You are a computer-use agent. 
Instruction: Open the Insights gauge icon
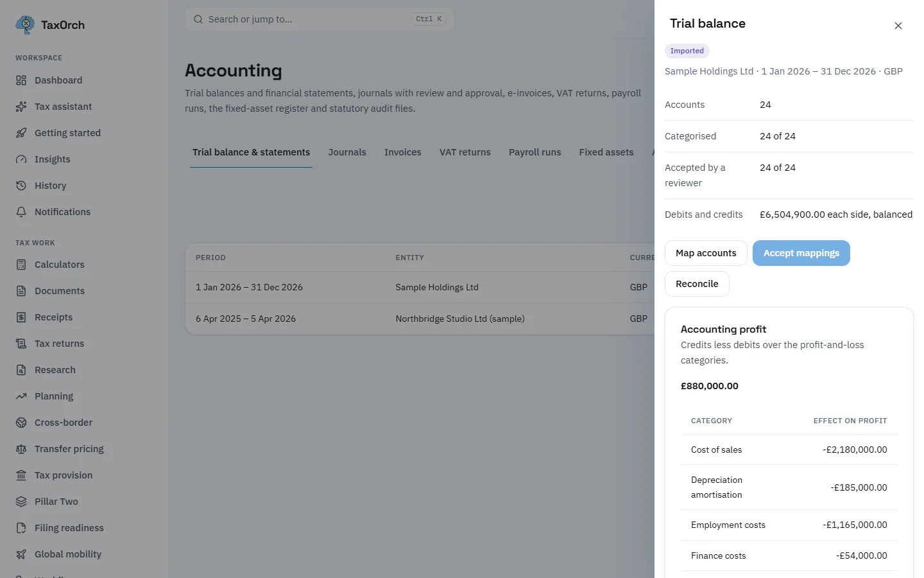(21, 159)
